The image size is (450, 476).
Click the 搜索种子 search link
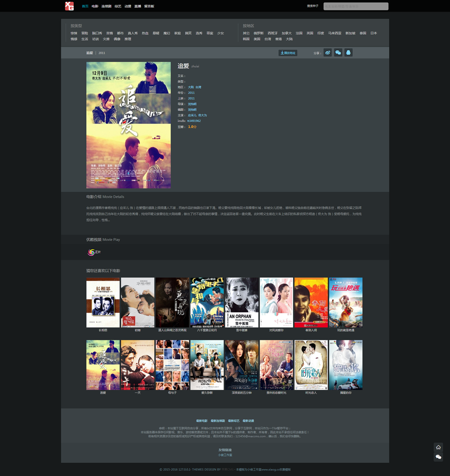pos(313,6)
